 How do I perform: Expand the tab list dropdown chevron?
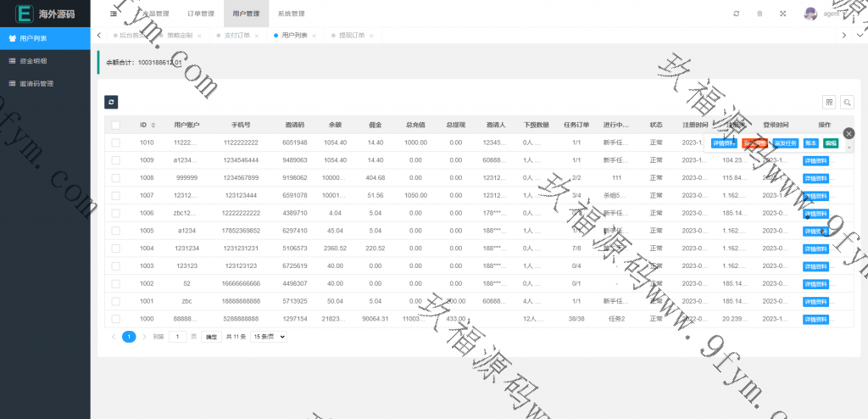pyautogui.click(x=845, y=36)
